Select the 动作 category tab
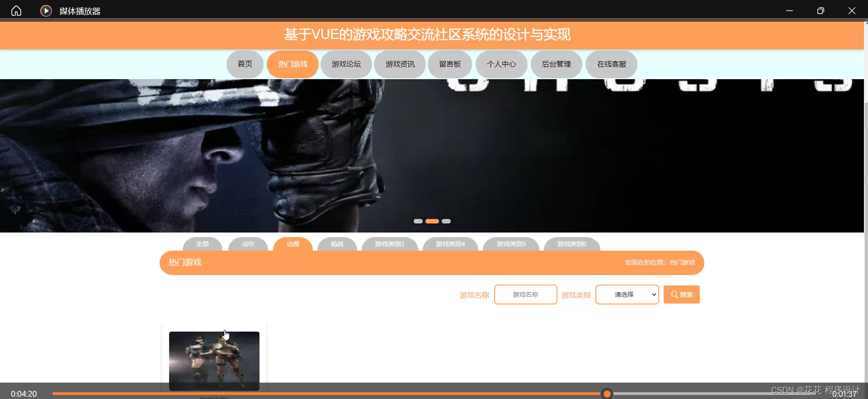The height and width of the screenshot is (399, 868). 248,244
